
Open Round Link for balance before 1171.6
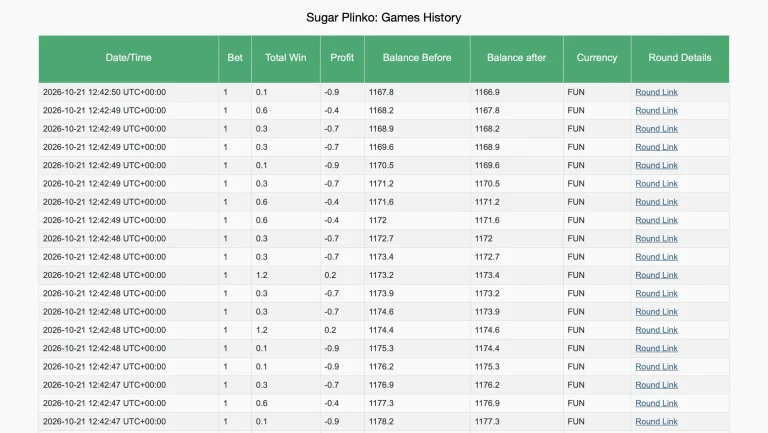[x=656, y=202]
